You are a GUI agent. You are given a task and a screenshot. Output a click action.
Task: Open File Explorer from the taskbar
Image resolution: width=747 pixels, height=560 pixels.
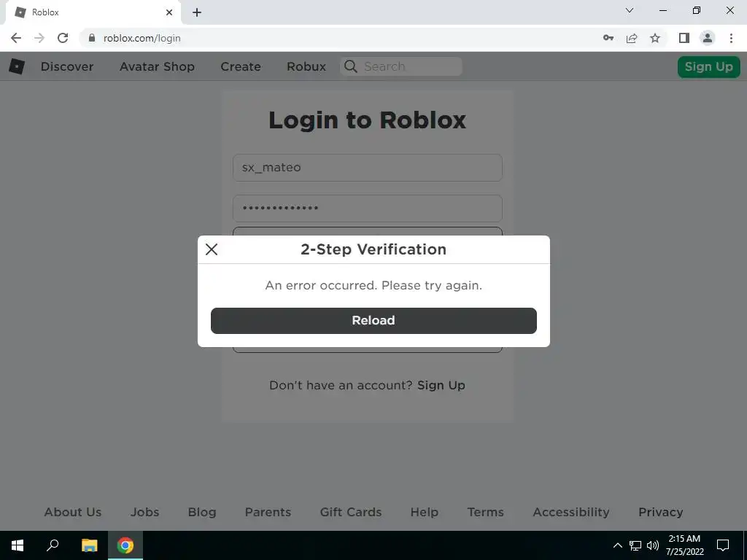[x=89, y=545]
